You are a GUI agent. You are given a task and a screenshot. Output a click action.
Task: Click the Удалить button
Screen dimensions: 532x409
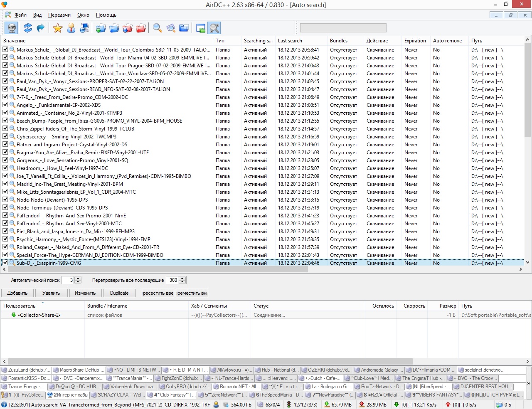click(x=51, y=293)
